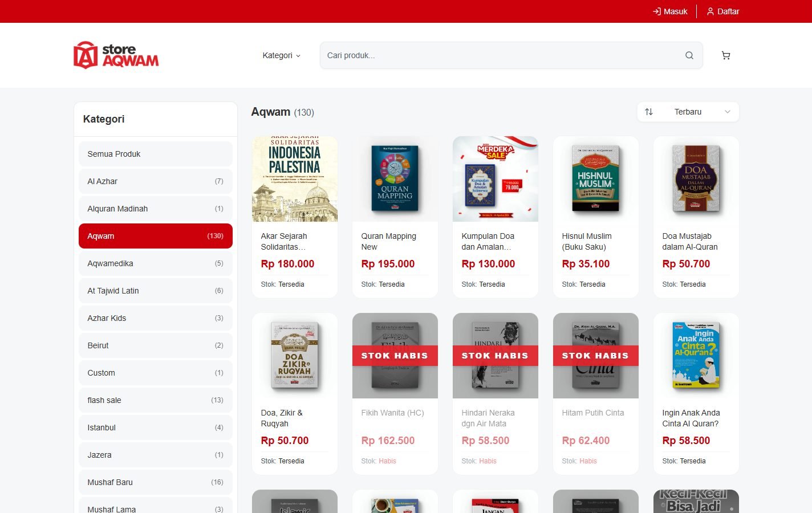812x513 pixels.
Task: Click the Rp 130.000 price
Action: click(x=488, y=264)
